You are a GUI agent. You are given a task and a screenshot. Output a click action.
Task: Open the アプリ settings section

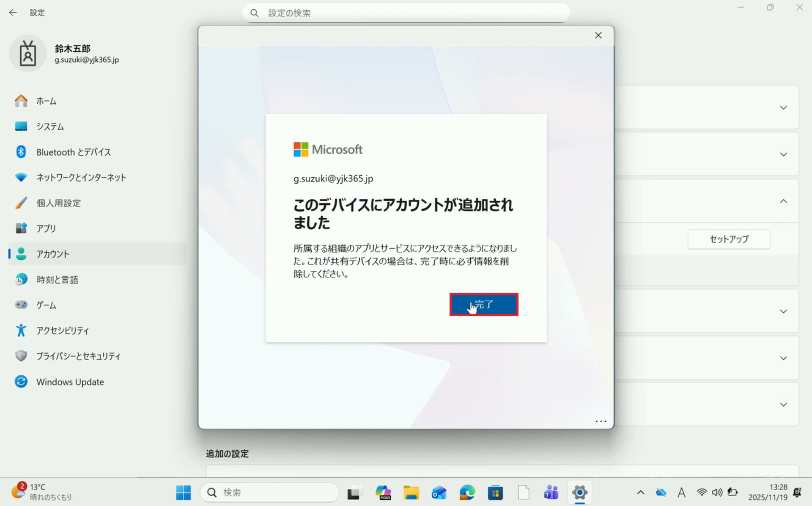pos(46,228)
